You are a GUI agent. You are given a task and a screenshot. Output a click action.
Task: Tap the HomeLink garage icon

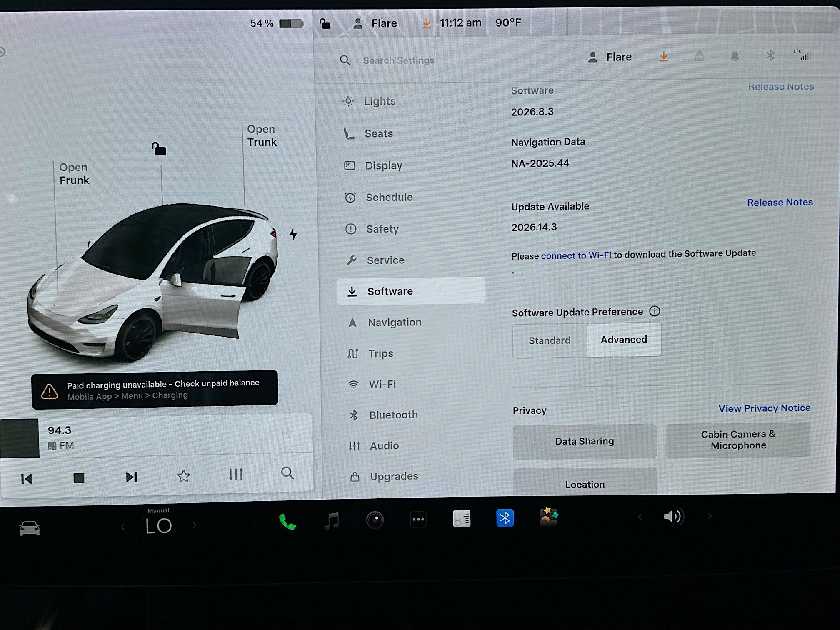[700, 56]
